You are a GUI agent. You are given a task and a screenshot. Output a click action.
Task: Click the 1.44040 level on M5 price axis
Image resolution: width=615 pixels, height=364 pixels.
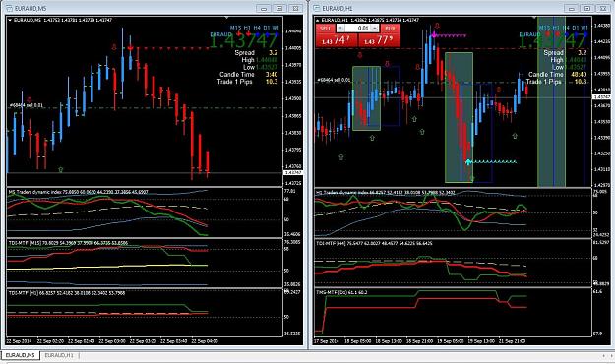293,30
